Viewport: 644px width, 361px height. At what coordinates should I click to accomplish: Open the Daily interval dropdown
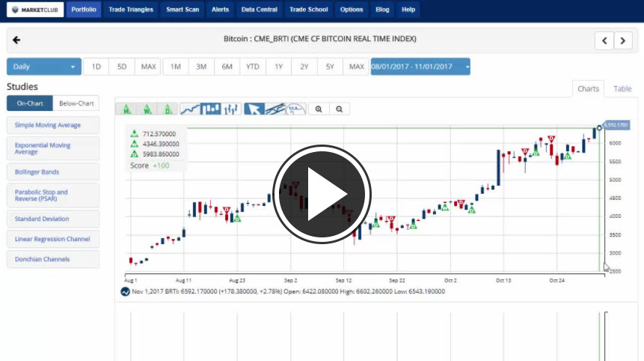coord(43,67)
